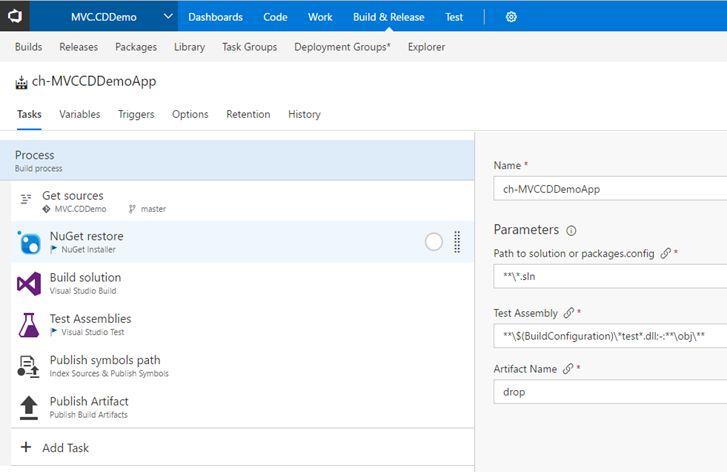Click the master branch label
727x472 pixels.
(x=153, y=209)
